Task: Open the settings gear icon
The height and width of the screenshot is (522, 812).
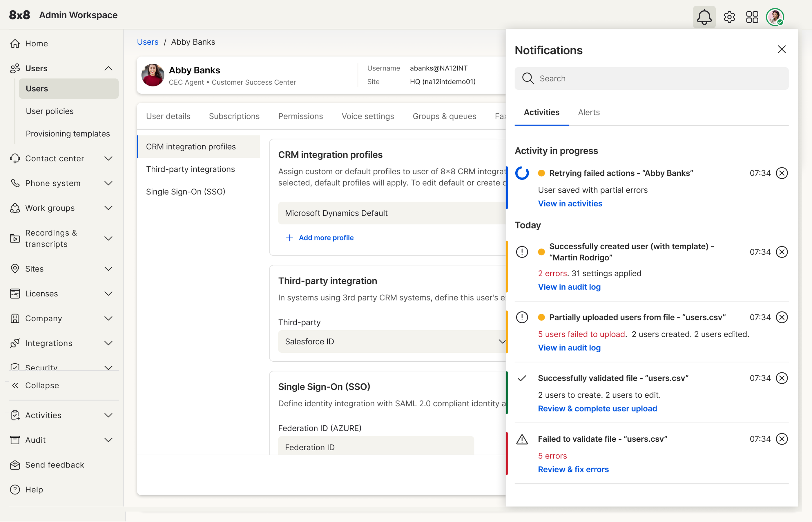Action: 729,17
